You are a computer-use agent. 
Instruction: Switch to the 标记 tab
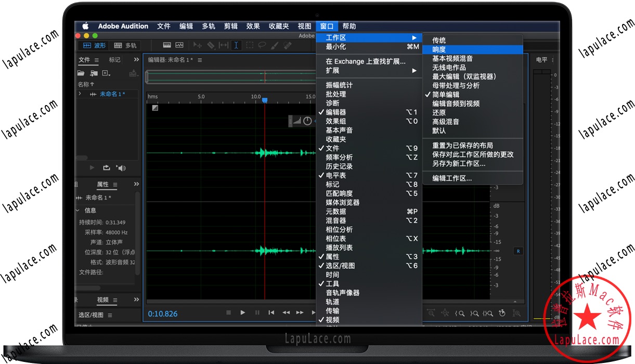tap(114, 59)
